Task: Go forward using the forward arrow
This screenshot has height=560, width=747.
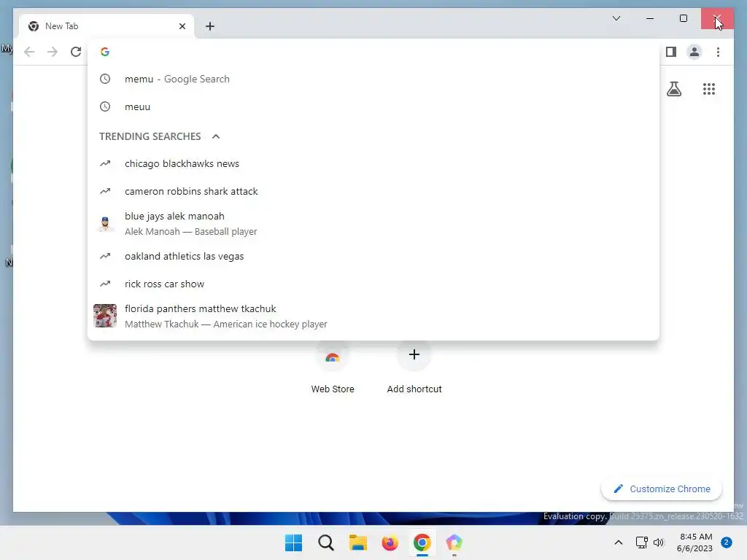Action: coord(53,52)
